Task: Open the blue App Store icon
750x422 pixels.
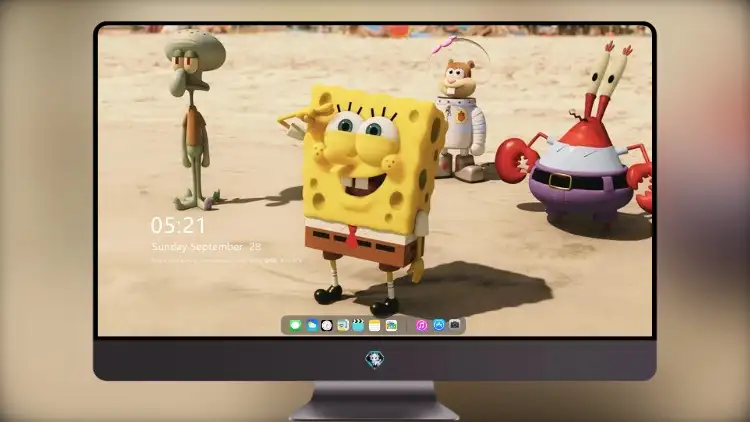Action: click(439, 325)
